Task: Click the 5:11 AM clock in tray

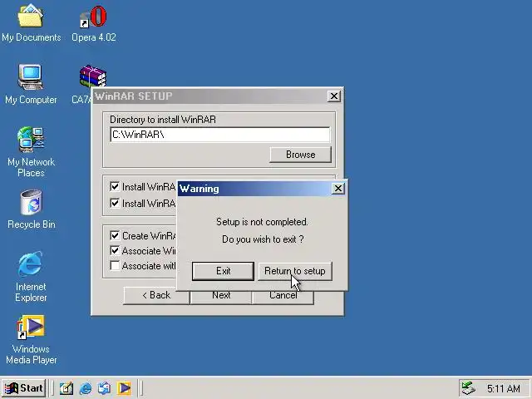Action: 504,388
